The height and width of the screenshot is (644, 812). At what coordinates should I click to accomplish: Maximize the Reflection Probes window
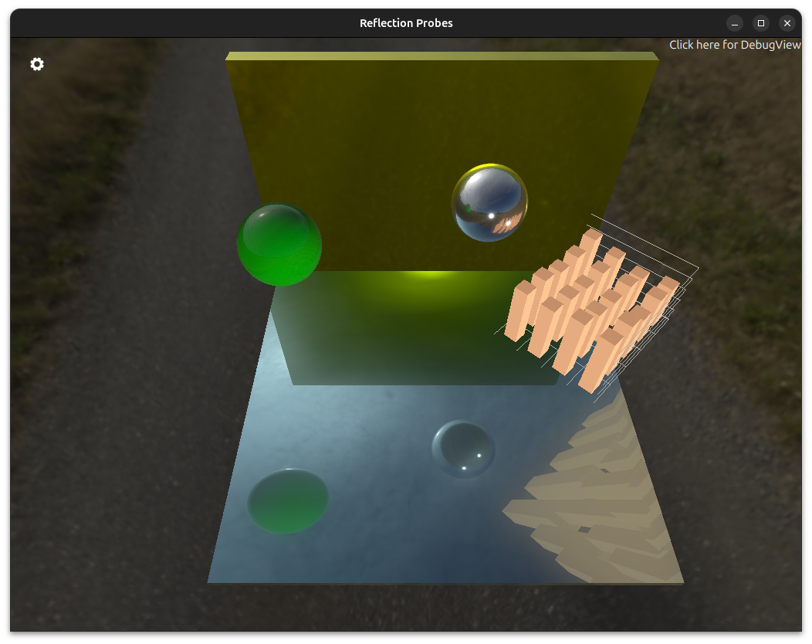tap(760, 23)
